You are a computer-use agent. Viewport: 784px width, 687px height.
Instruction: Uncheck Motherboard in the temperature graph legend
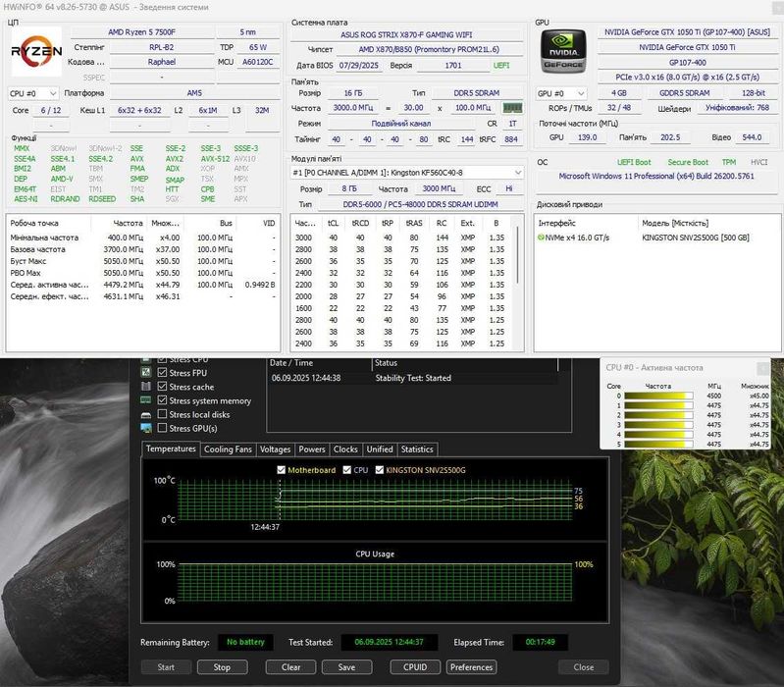point(281,470)
